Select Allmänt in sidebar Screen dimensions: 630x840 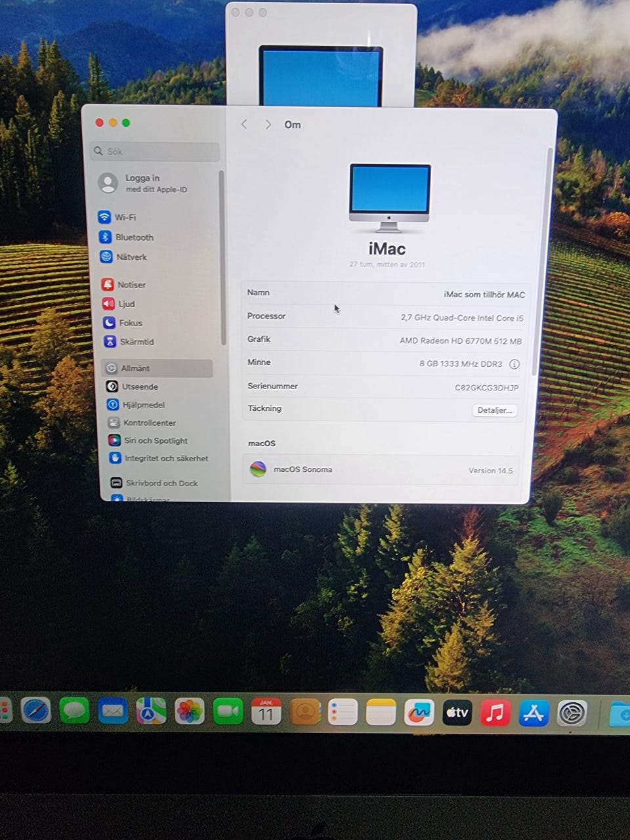(x=157, y=368)
